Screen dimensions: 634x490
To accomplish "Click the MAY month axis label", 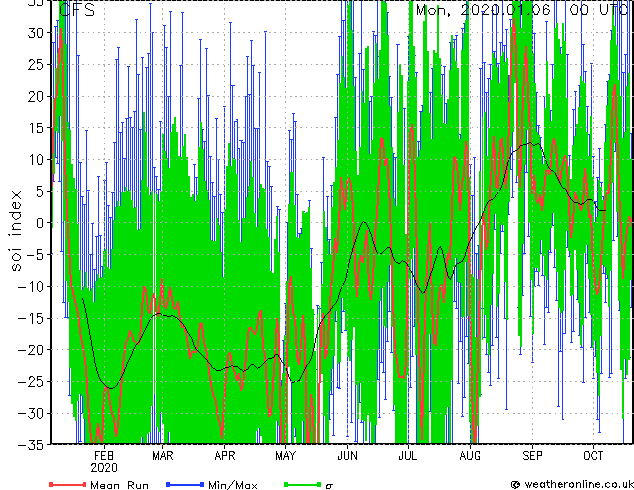I will click(x=285, y=456).
